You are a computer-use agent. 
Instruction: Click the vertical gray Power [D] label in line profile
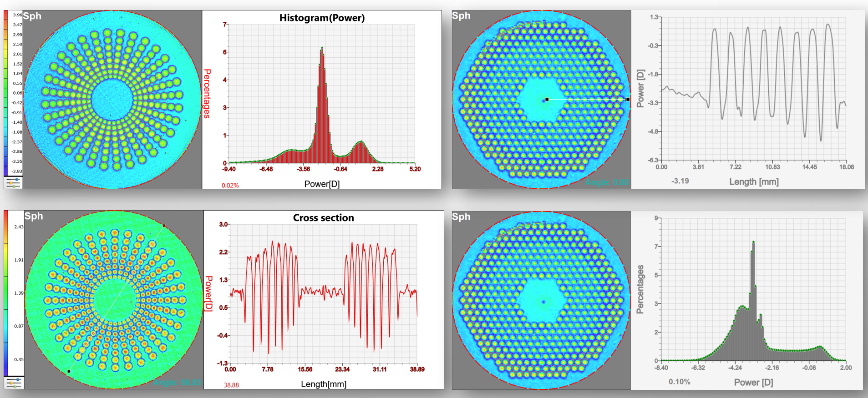coord(640,89)
